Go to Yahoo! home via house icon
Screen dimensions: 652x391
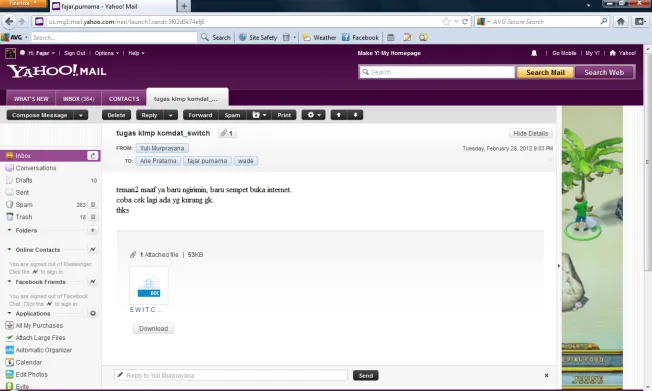(x=612, y=53)
